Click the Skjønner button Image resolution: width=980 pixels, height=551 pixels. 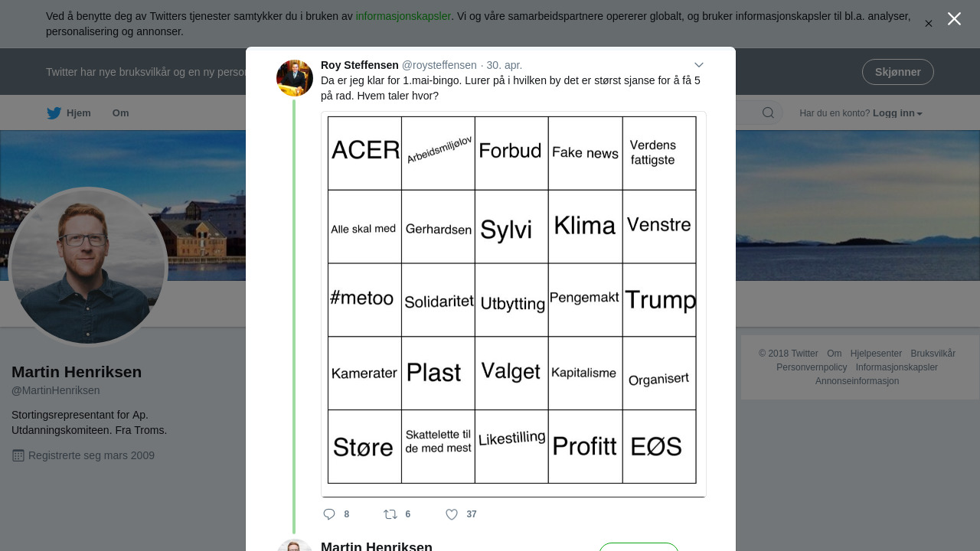pos(897,72)
